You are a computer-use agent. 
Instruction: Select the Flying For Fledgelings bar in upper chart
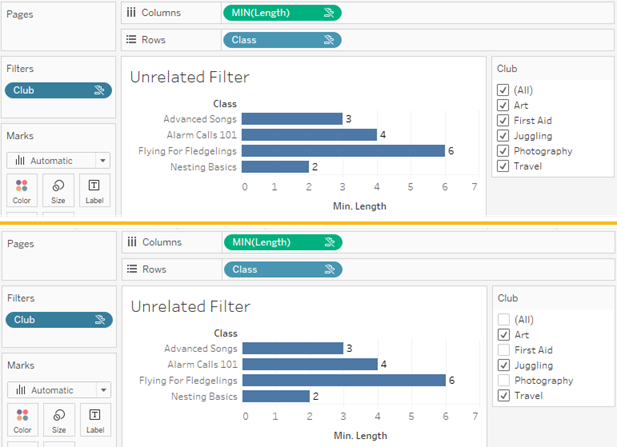pos(343,151)
